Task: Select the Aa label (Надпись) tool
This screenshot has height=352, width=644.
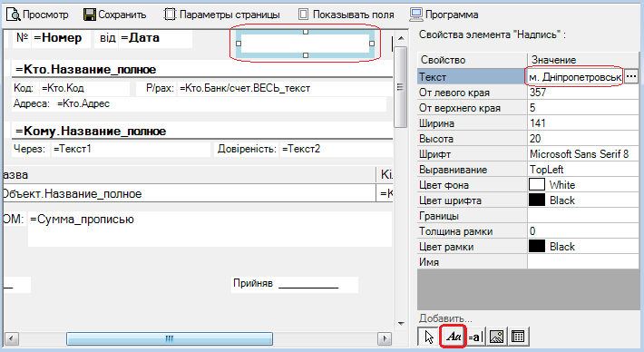Action: click(453, 337)
